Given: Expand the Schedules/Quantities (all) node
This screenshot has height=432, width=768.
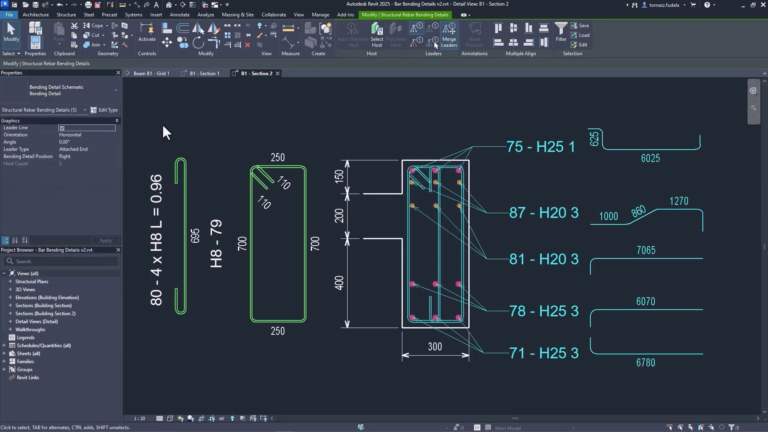Looking at the screenshot, I should [4, 345].
